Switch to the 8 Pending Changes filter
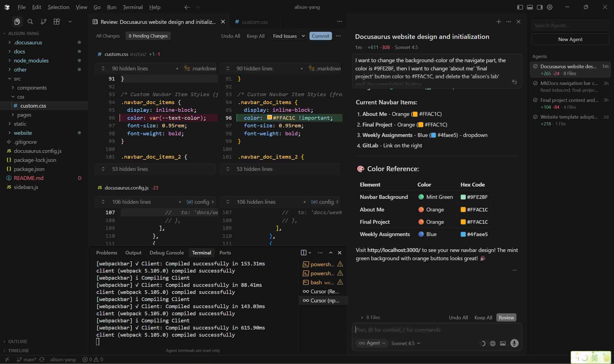The image size is (614, 364). tap(148, 36)
